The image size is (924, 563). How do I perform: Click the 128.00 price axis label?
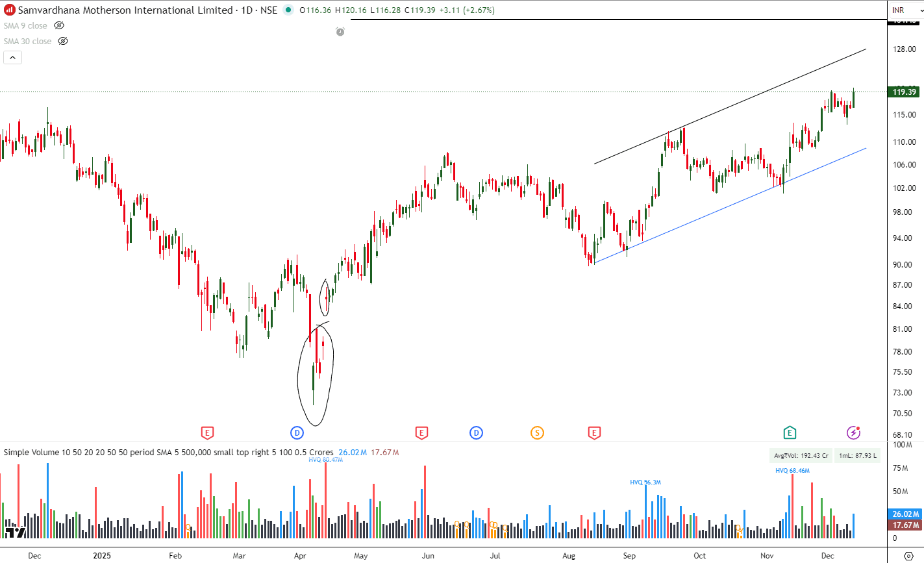coord(904,49)
